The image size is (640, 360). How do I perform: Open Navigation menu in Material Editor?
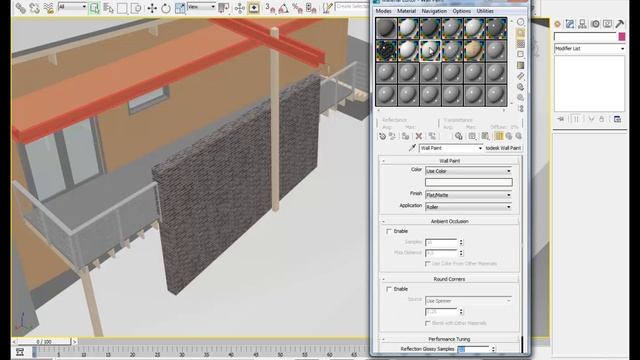[434, 11]
